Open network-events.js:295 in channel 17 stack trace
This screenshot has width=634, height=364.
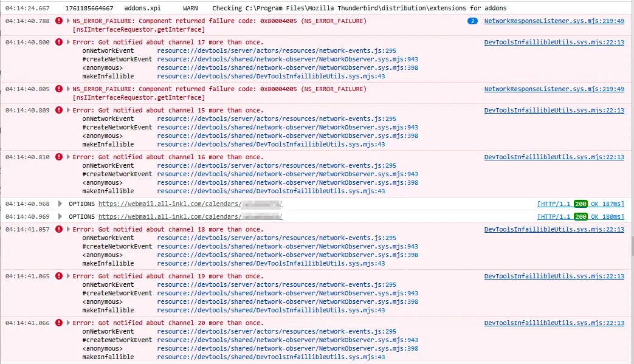point(277,50)
